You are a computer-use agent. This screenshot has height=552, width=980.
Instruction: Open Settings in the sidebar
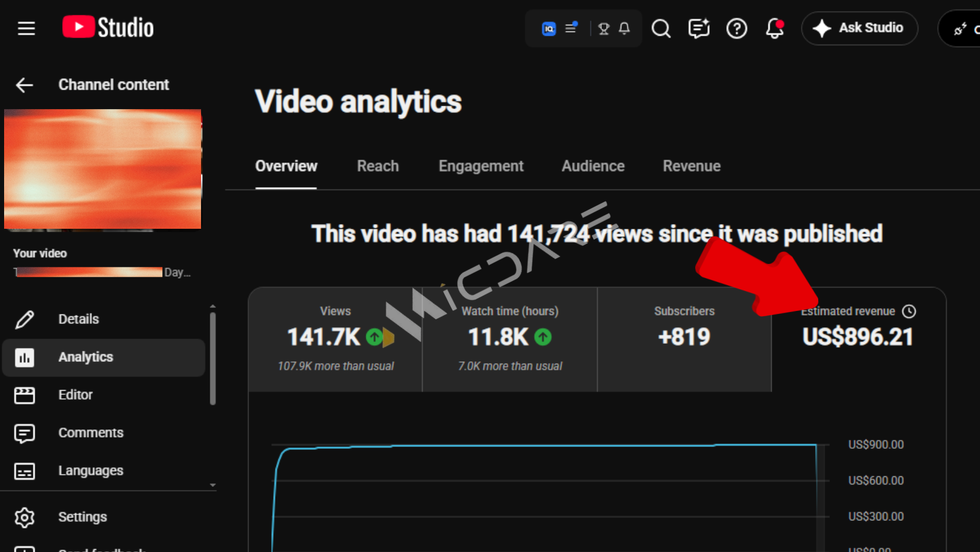click(x=103, y=517)
